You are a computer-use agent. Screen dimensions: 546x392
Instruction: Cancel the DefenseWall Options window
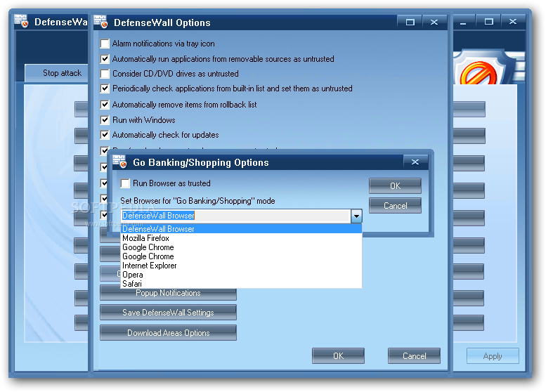click(414, 355)
